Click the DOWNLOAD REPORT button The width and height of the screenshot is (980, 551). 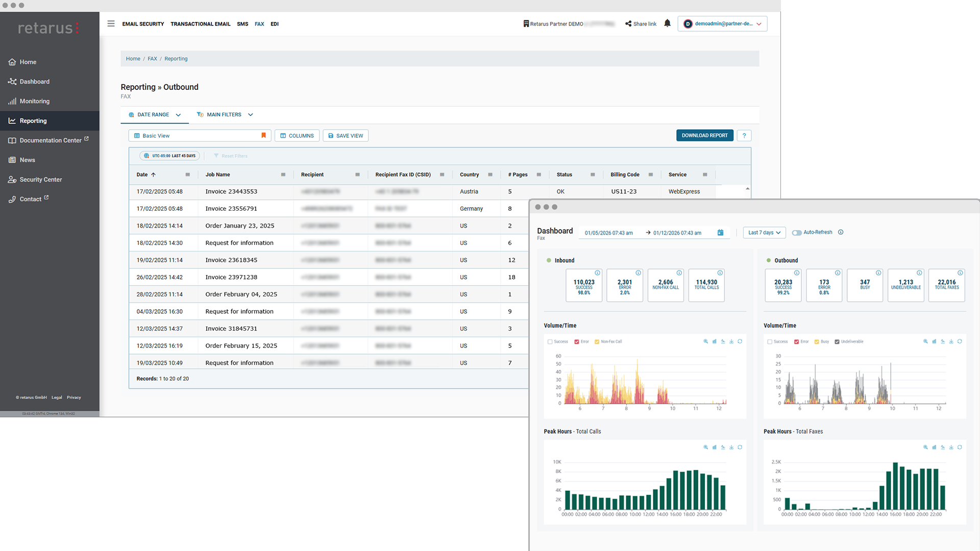pos(704,136)
